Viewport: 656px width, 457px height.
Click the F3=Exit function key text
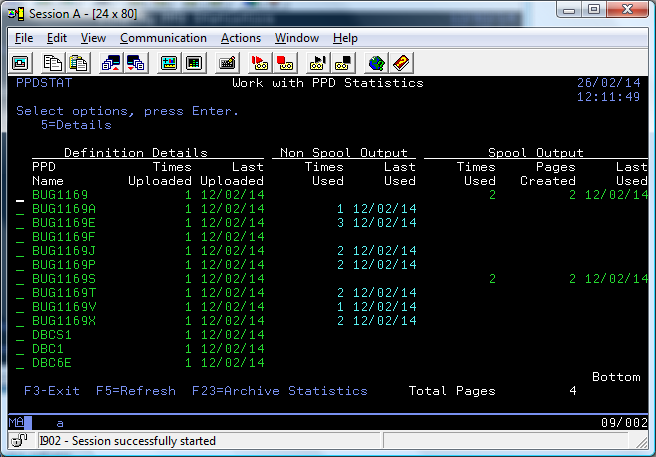click(x=52, y=391)
